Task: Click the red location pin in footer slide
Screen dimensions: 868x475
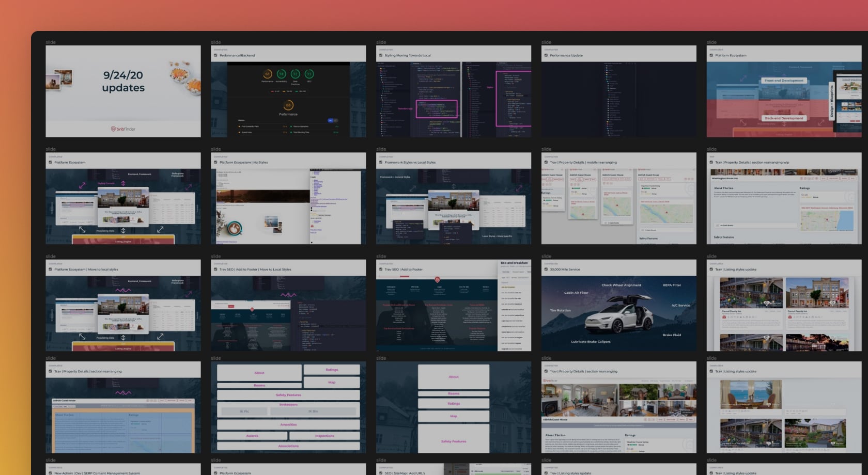Action: pyautogui.click(x=438, y=280)
